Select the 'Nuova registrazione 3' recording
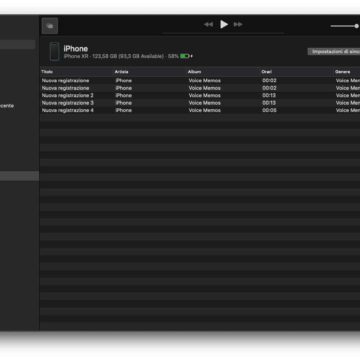 point(68,103)
